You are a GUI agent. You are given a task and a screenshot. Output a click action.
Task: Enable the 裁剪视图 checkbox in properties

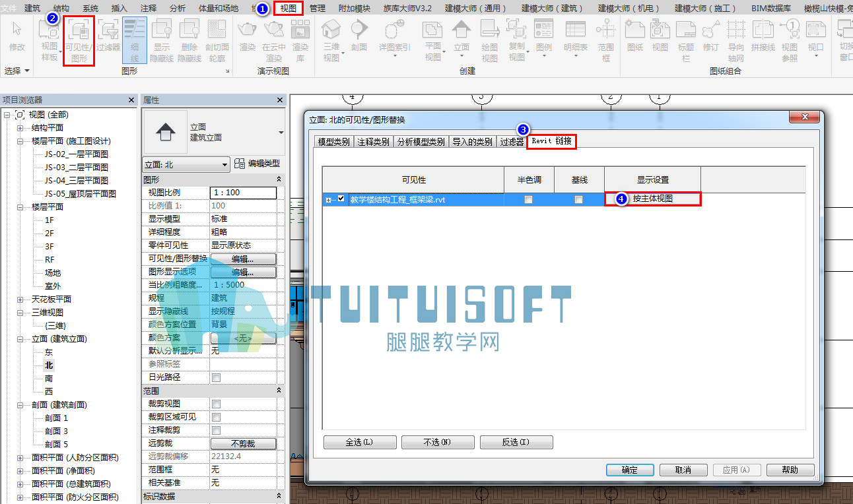pos(216,404)
